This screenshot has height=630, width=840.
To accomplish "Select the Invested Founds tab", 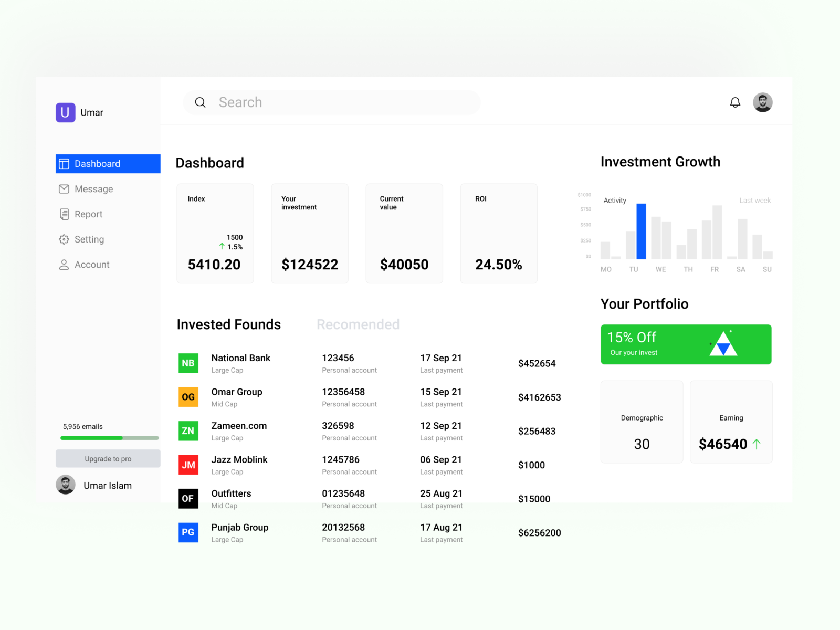I will click(228, 324).
